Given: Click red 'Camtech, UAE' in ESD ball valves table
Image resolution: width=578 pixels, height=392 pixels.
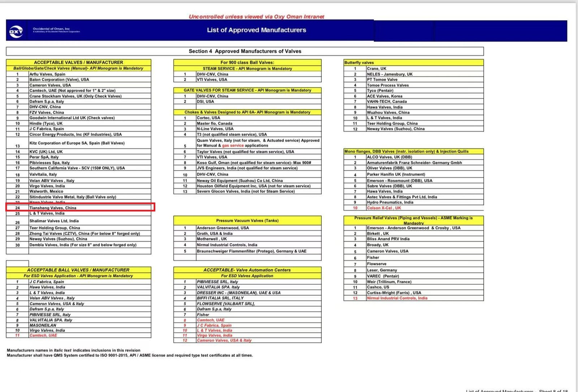Looking at the screenshot, I should tap(43, 335).
